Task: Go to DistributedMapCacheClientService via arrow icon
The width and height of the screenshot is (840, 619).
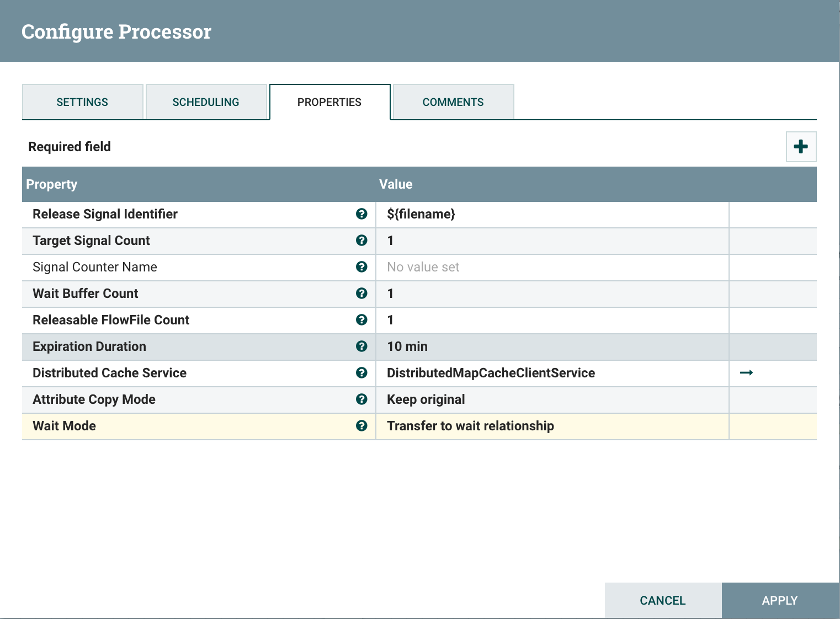Action: coord(746,373)
